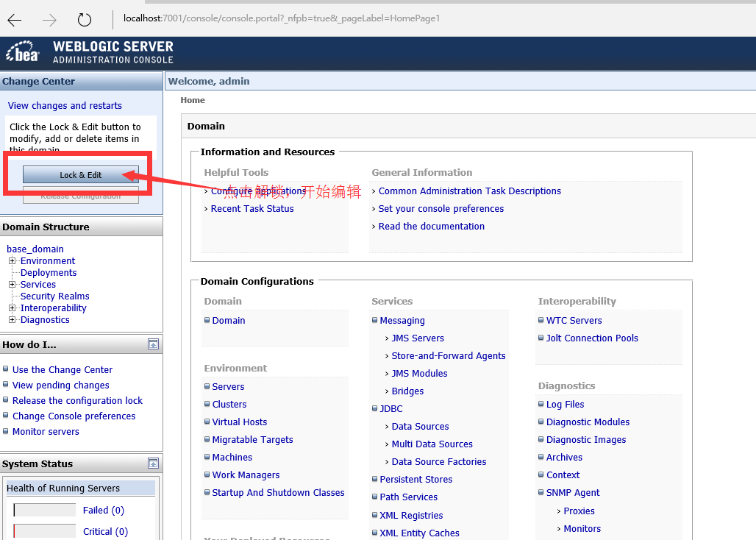Expand the Diagnostics tree node

coord(12,320)
